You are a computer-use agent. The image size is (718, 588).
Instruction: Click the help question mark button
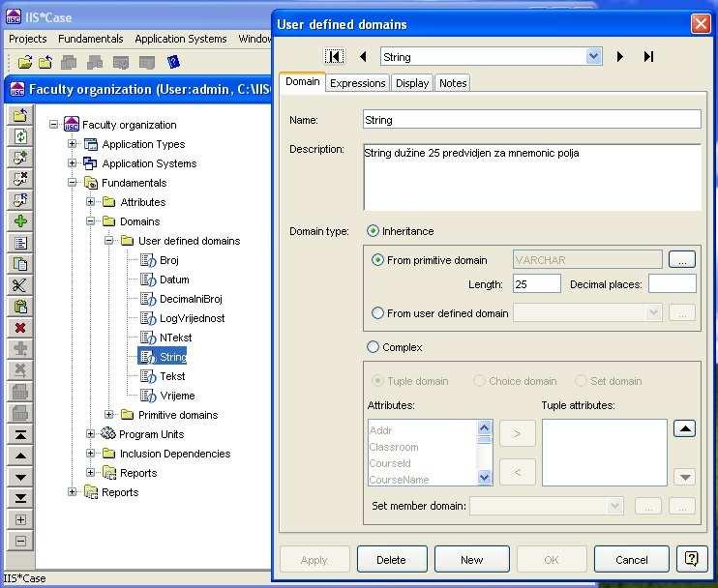point(692,559)
